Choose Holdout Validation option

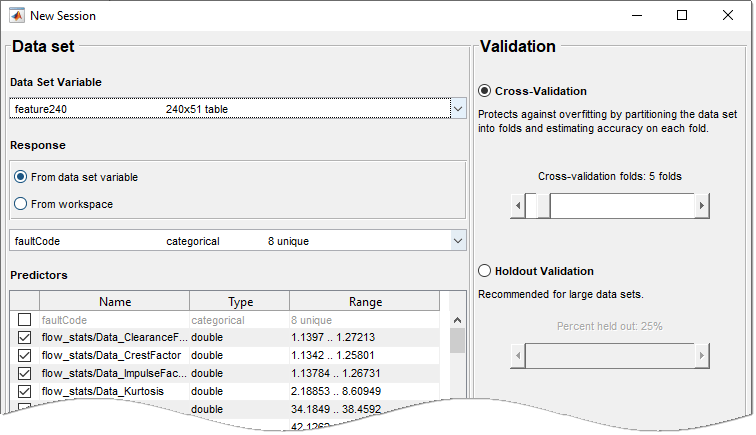485,271
